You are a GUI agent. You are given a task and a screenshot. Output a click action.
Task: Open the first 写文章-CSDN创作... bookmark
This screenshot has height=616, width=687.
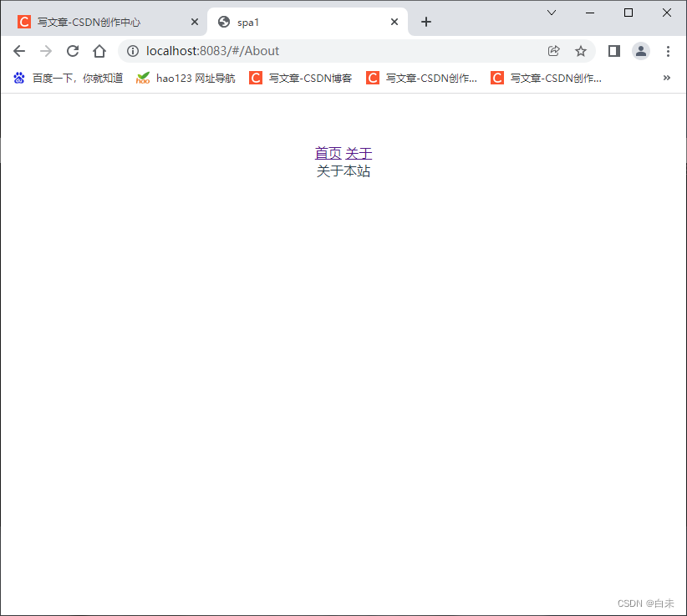[x=421, y=78]
